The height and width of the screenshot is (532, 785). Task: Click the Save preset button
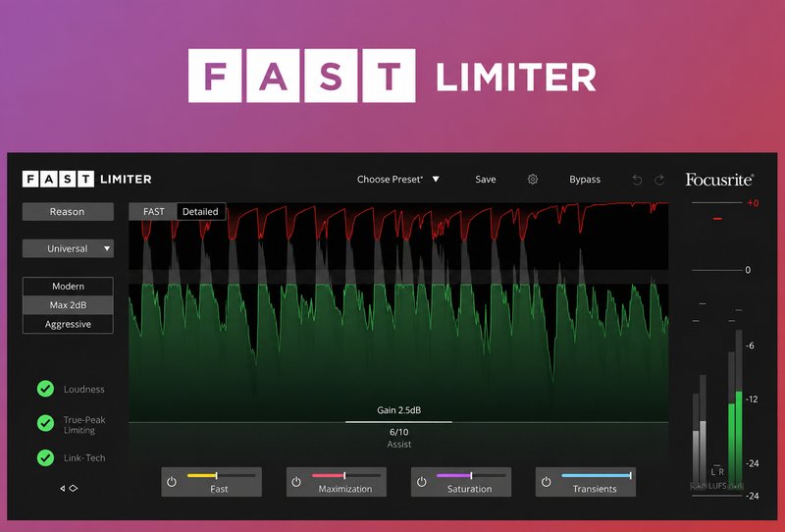pos(485,180)
